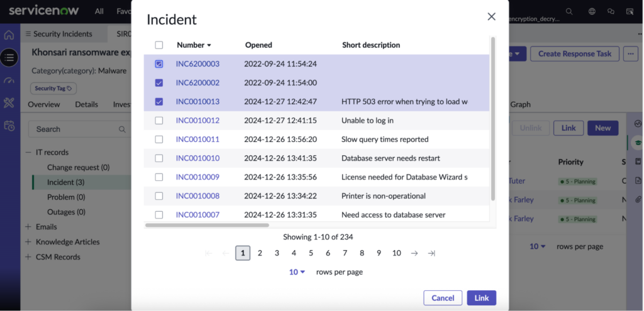
Task: Open the home icon in left sidebar
Action: click(9, 35)
